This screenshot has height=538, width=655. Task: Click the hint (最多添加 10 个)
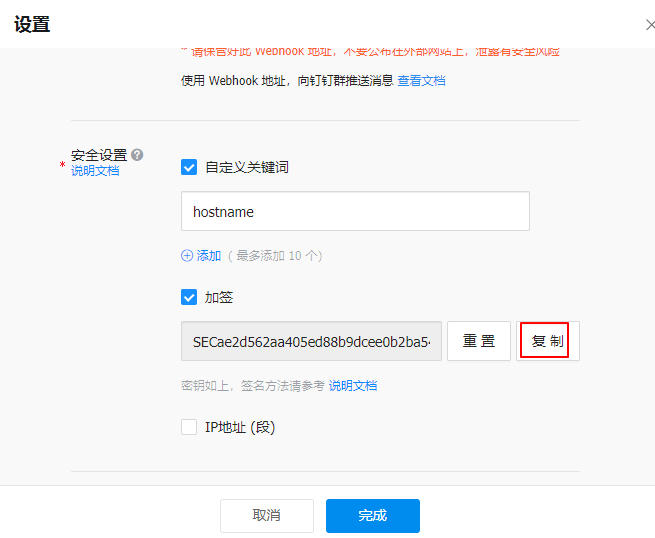click(275, 255)
